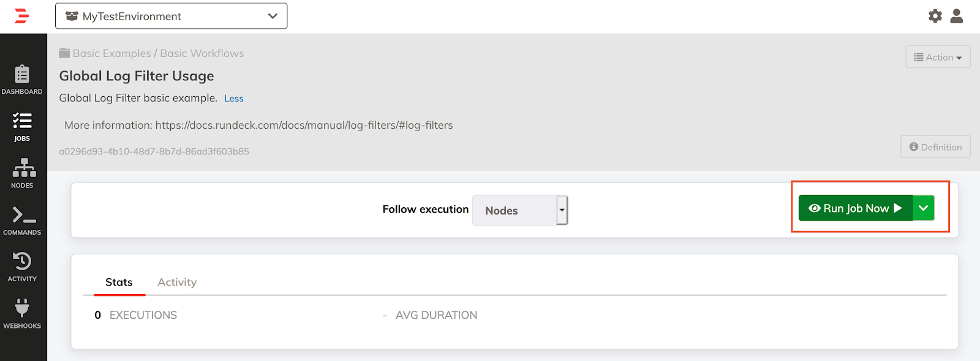This screenshot has width=980, height=361.
Task: Click the Rundeck logo
Action: (22, 16)
